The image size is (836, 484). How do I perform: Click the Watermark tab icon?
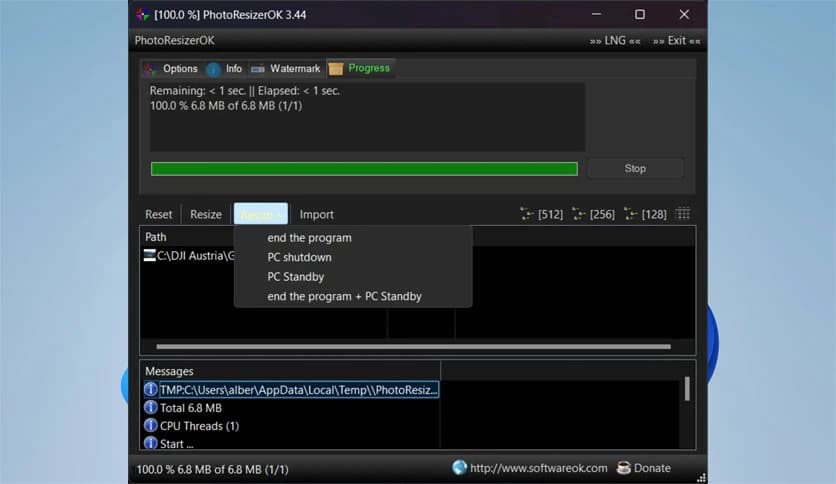258,69
